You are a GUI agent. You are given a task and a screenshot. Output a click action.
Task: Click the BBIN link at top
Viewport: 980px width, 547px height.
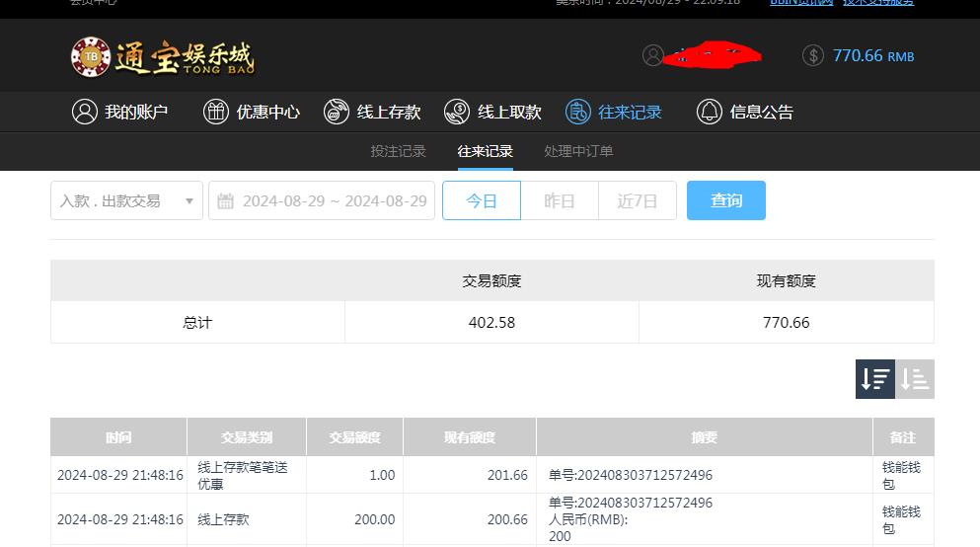[x=802, y=3]
